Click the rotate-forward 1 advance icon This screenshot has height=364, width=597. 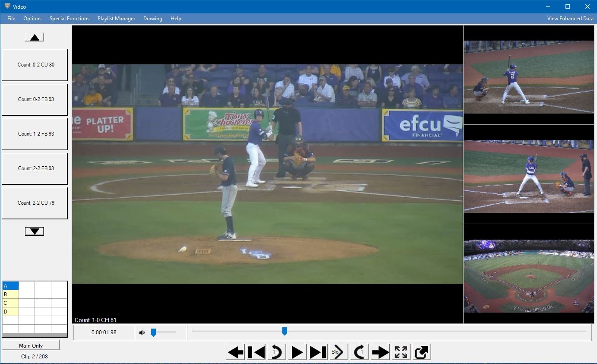tap(359, 352)
